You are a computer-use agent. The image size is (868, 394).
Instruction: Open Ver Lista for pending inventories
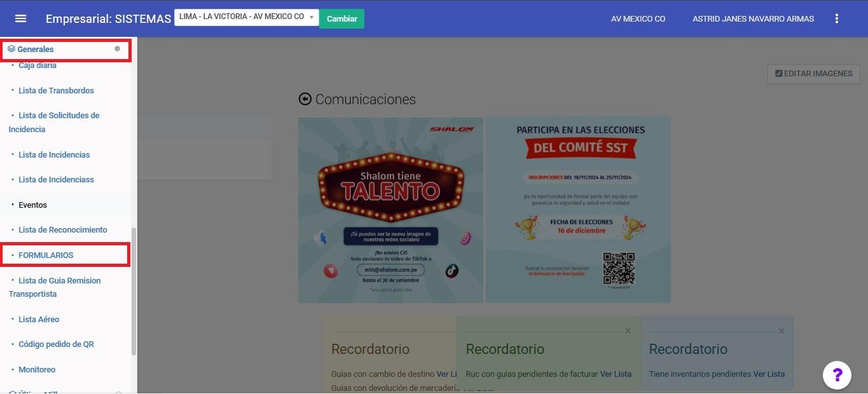[x=769, y=374]
